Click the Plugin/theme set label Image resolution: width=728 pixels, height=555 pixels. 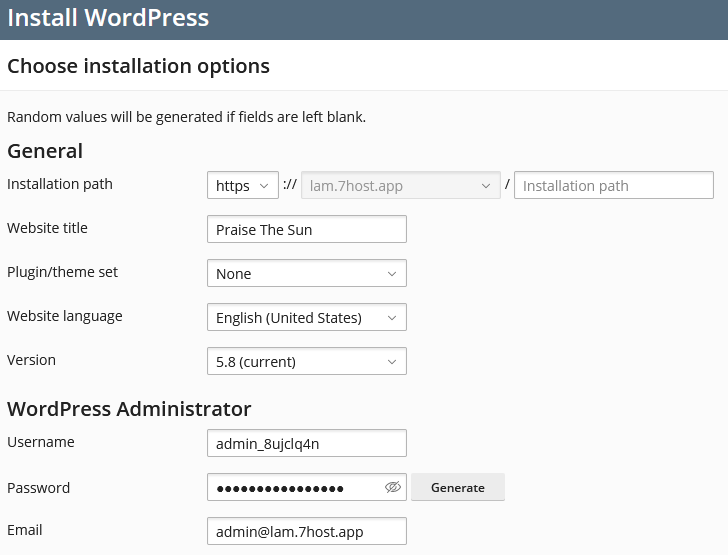63,272
